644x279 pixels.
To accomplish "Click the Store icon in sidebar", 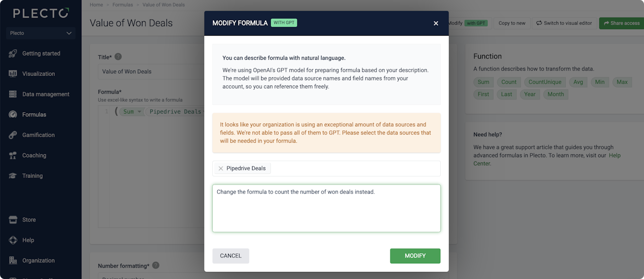I will click(13, 220).
